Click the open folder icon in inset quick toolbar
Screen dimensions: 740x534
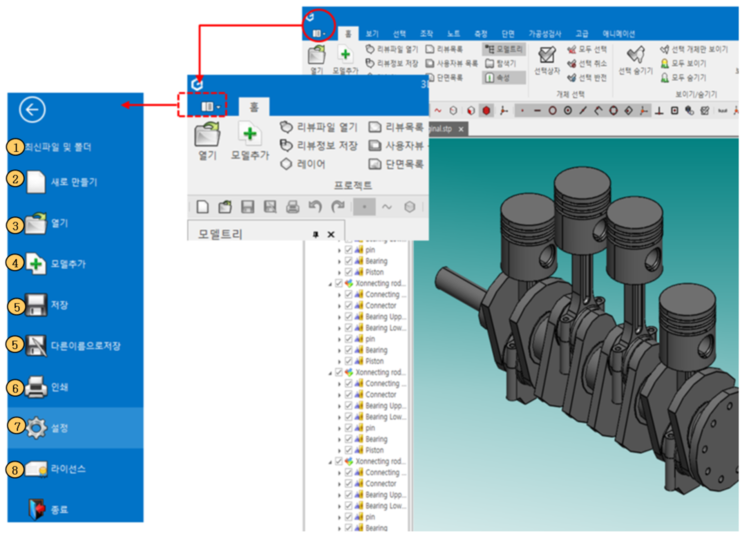click(225, 207)
